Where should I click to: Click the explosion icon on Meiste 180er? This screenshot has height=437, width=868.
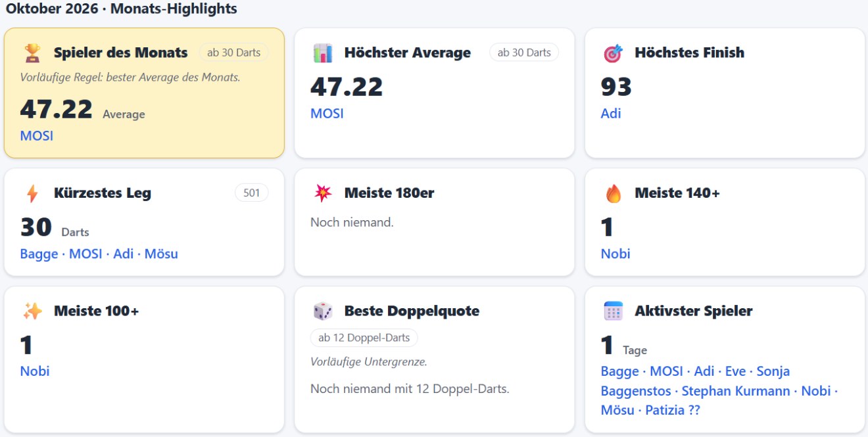[x=323, y=193]
